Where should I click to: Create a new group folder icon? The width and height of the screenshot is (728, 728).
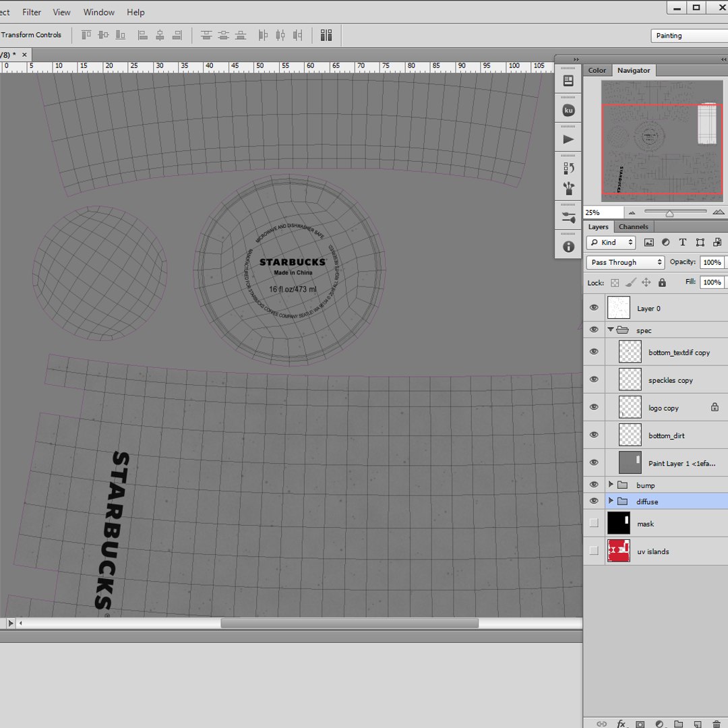click(678, 724)
